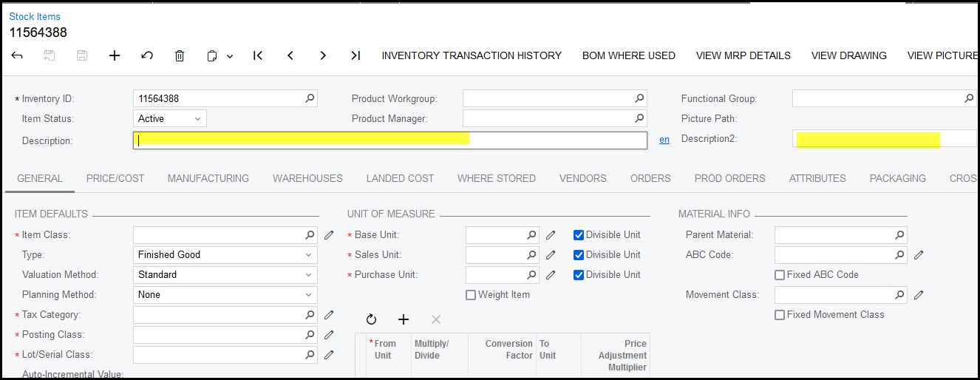Open the Warehouses tab
The height and width of the screenshot is (380, 980).
point(307,178)
